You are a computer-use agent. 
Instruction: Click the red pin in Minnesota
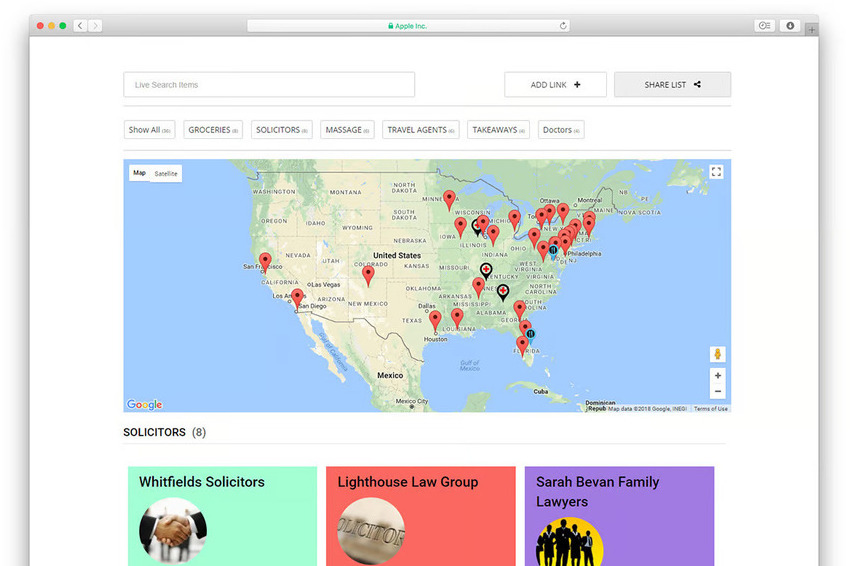[x=449, y=200]
